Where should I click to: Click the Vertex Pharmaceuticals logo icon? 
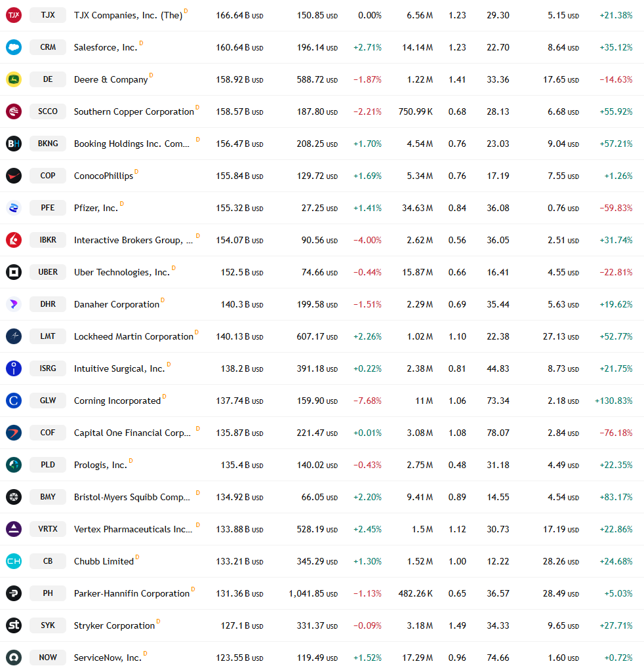point(14,529)
